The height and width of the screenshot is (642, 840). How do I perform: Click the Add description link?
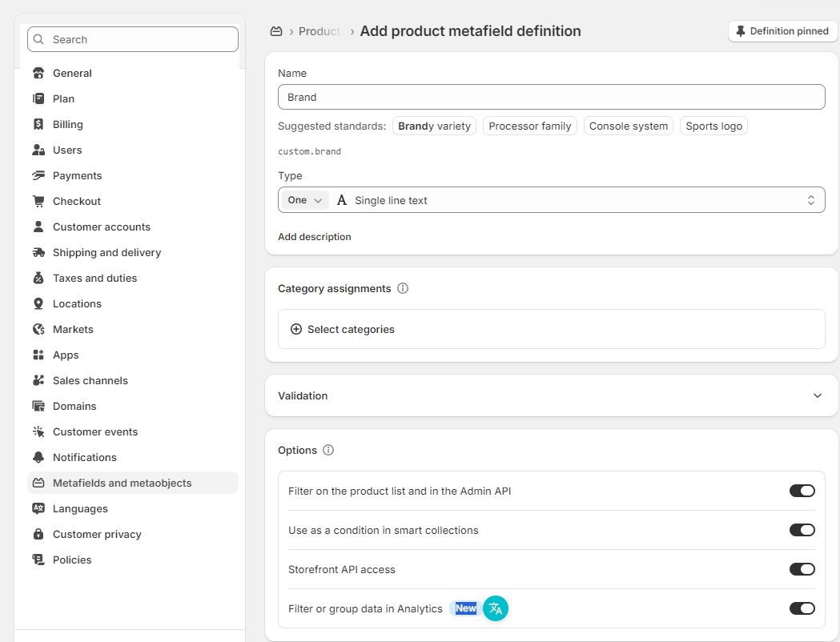[x=315, y=237]
